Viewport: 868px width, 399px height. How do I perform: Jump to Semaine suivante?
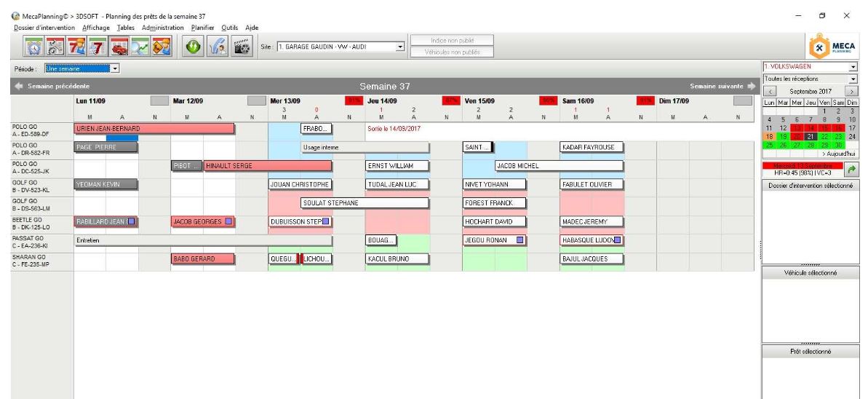pyautogui.click(x=722, y=87)
